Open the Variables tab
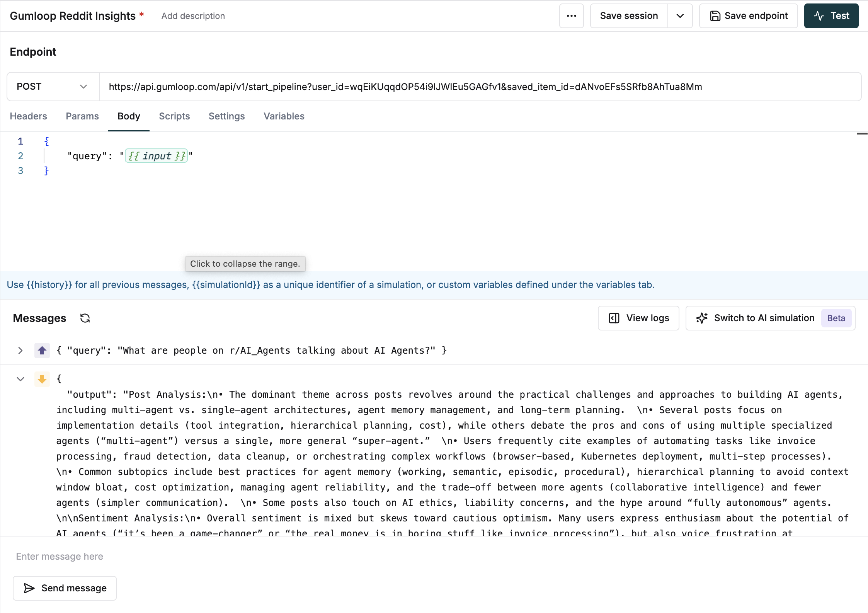 [x=284, y=116]
